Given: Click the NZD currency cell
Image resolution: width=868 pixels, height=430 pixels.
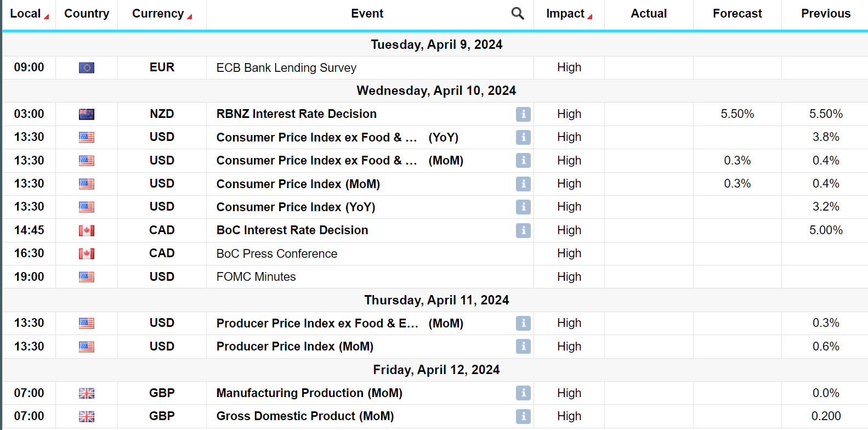Looking at the screenshot, I should pos(162,114).
